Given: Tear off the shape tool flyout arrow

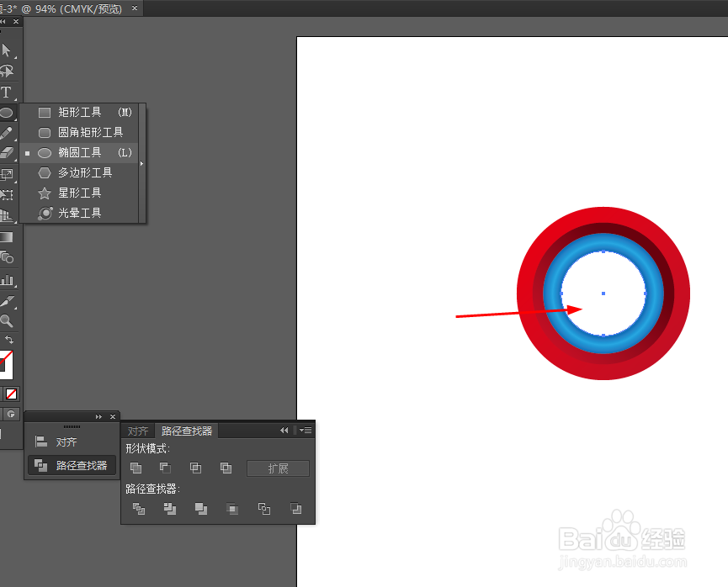Looking at the screenshot, I should [142, 163].
